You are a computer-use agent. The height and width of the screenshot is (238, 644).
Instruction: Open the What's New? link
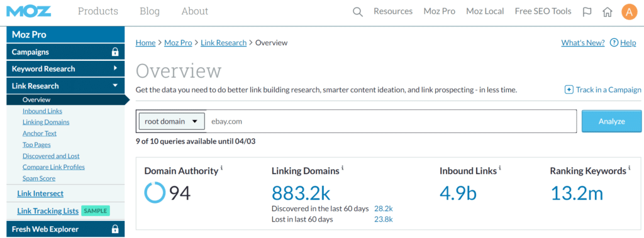(583, 43)
